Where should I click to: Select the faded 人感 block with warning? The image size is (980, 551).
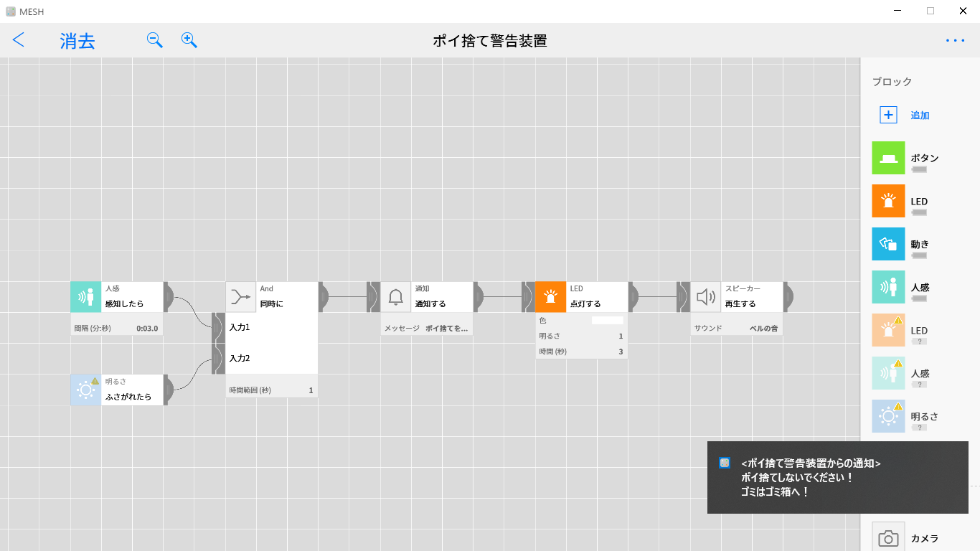(888, 373)
